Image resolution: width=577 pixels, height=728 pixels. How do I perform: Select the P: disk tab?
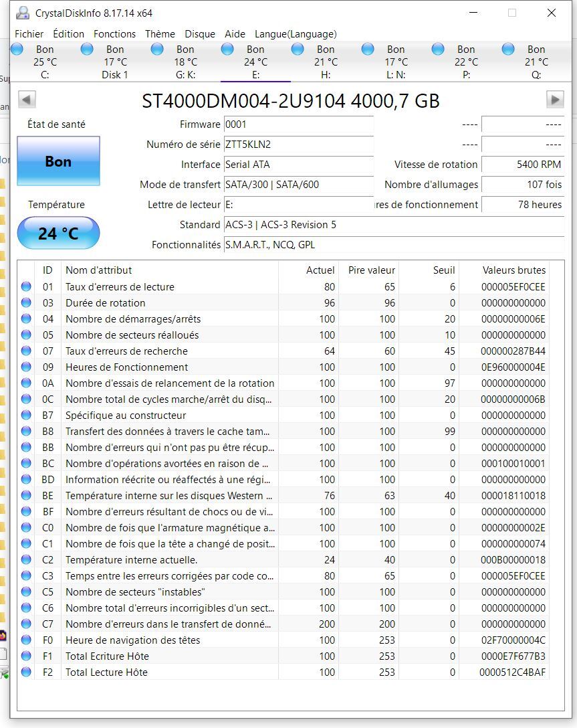466,62
